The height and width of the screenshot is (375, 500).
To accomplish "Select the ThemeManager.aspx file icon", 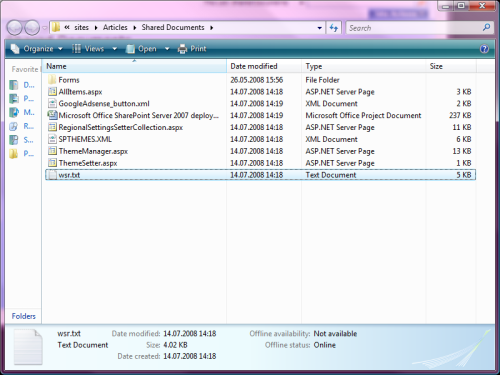I will tap(52, 151).
